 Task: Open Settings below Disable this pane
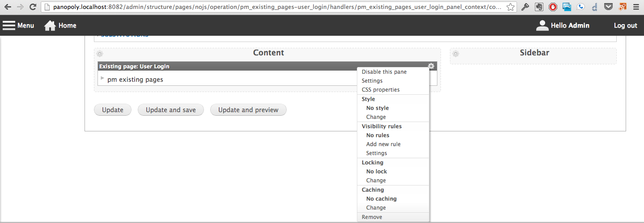(x=372, y=81)
